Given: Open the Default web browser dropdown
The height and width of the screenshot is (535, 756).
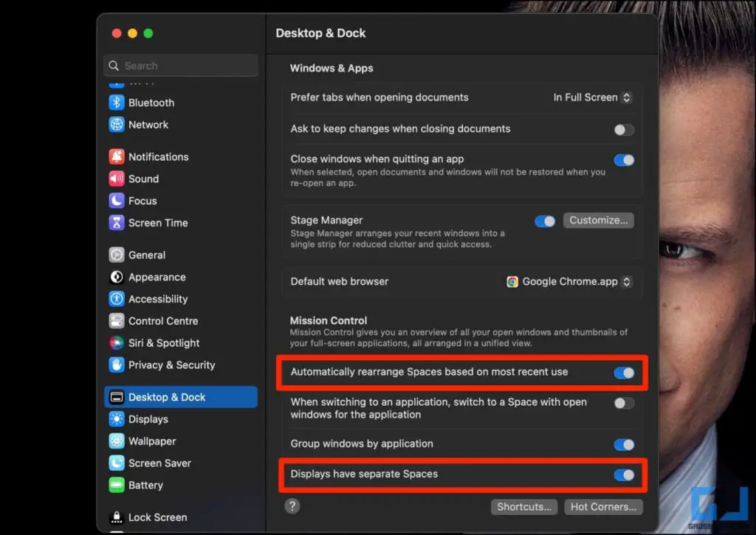Looking at the screenshot, I should [x=568, y=281].
